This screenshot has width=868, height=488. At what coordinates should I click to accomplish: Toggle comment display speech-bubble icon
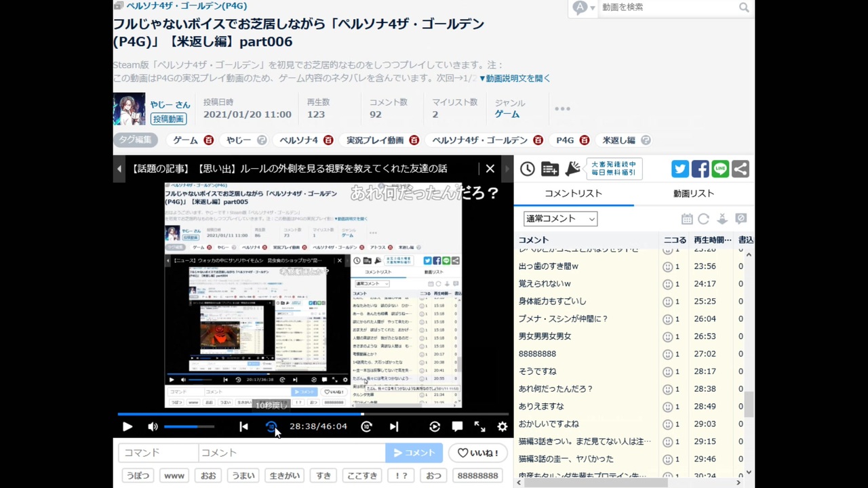coord(457,426)
